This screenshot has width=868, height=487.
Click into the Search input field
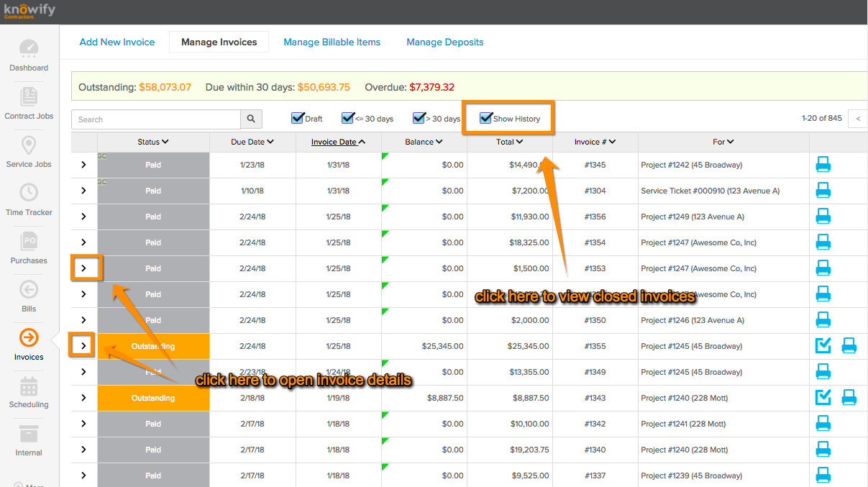click(x=156, y=119)
